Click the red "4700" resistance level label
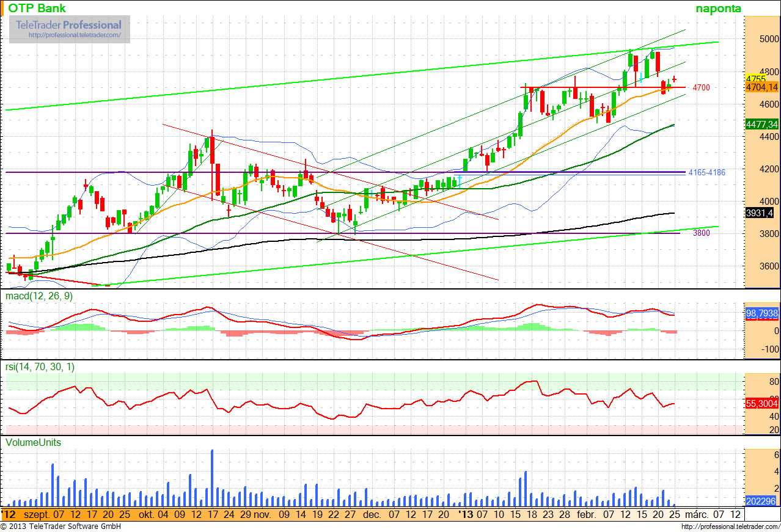 [701, 88]
